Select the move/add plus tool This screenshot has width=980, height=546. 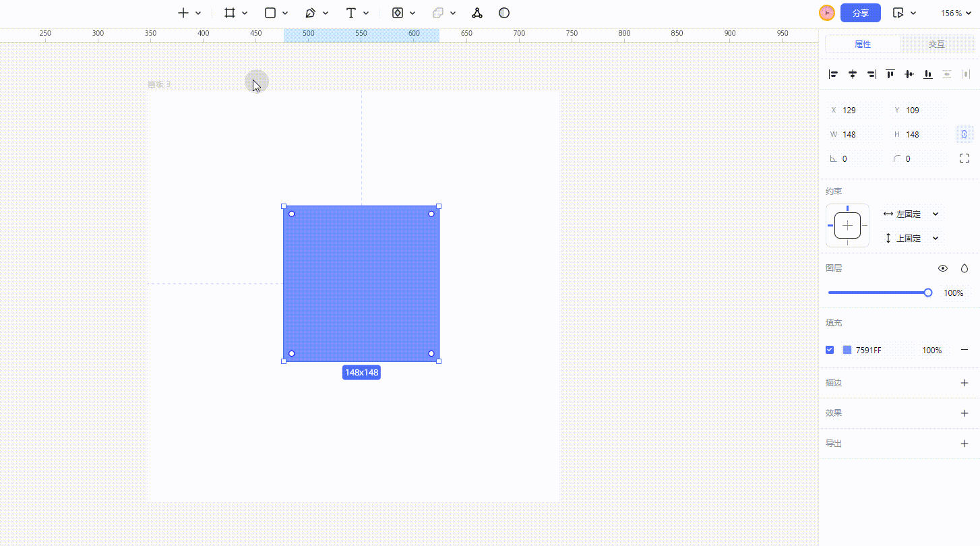183,13
